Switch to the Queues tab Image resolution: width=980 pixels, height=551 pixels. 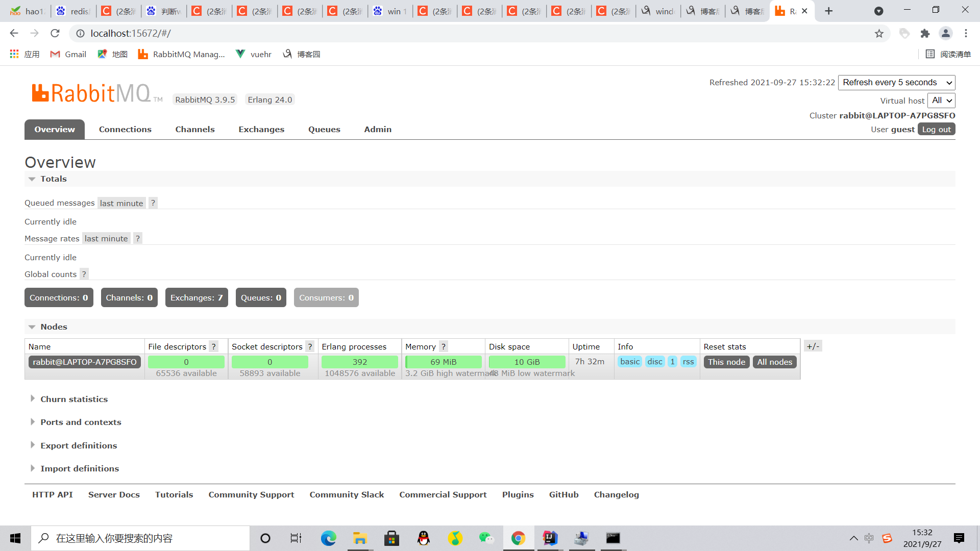pos(324,130)
